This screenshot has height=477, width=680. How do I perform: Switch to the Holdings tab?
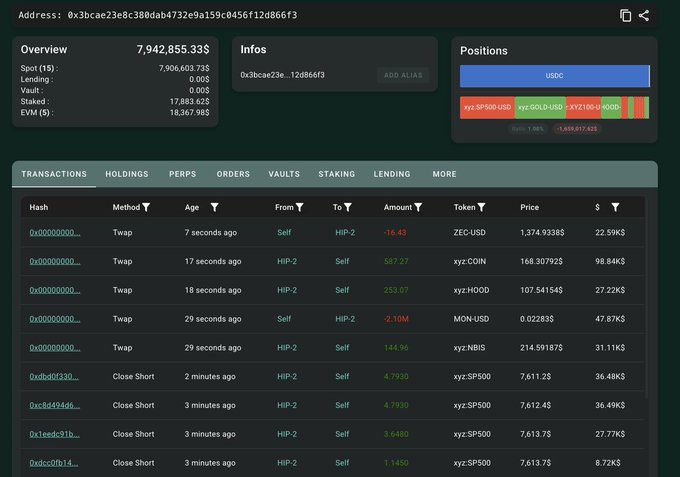click(x=127, y=174)
